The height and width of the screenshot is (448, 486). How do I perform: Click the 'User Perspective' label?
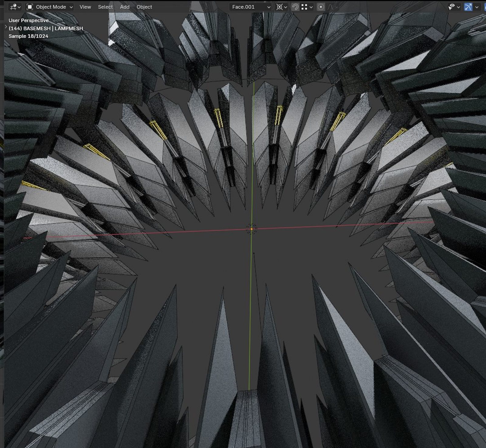pyautogui.click(x=29, y=20)
